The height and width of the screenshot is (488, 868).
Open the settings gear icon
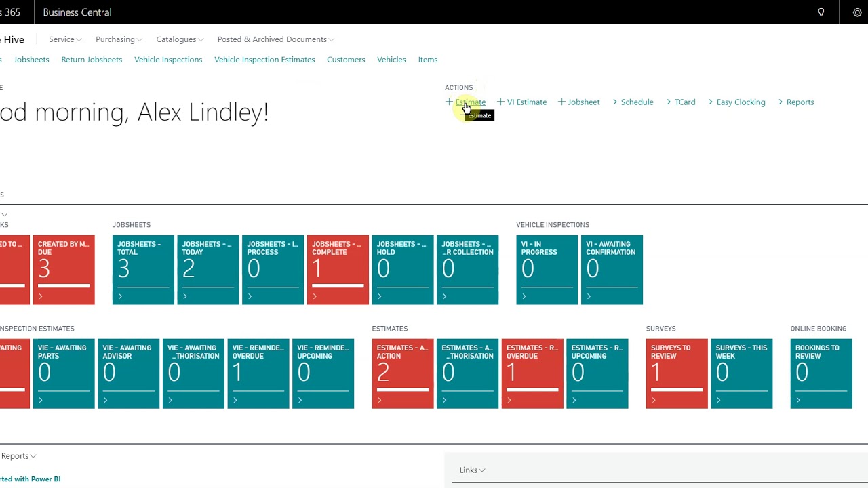[857, 12]
